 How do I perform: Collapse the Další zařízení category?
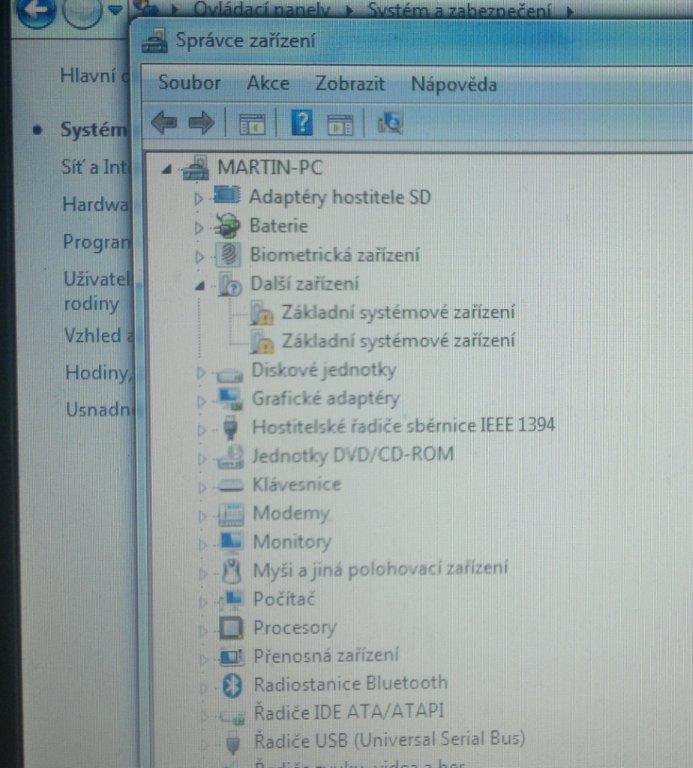199,285
